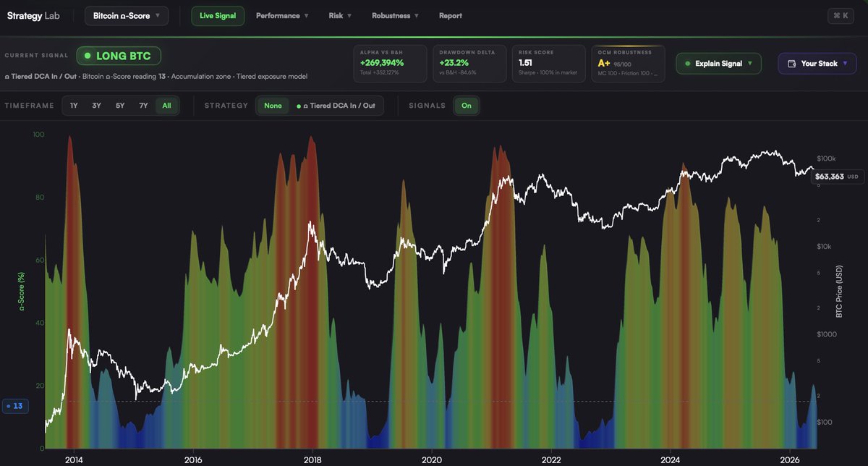The image size is (868, 466).
Task: Click the $1000 price axis label
Action: click(x=826, y=334)
